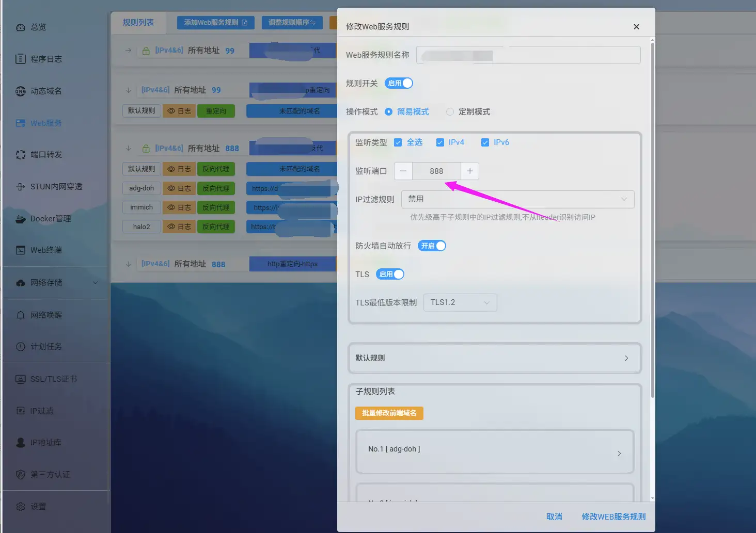Open STUN内网穿透 settings
The width and height of the screenshot is (756, 533).
(53, 186)
